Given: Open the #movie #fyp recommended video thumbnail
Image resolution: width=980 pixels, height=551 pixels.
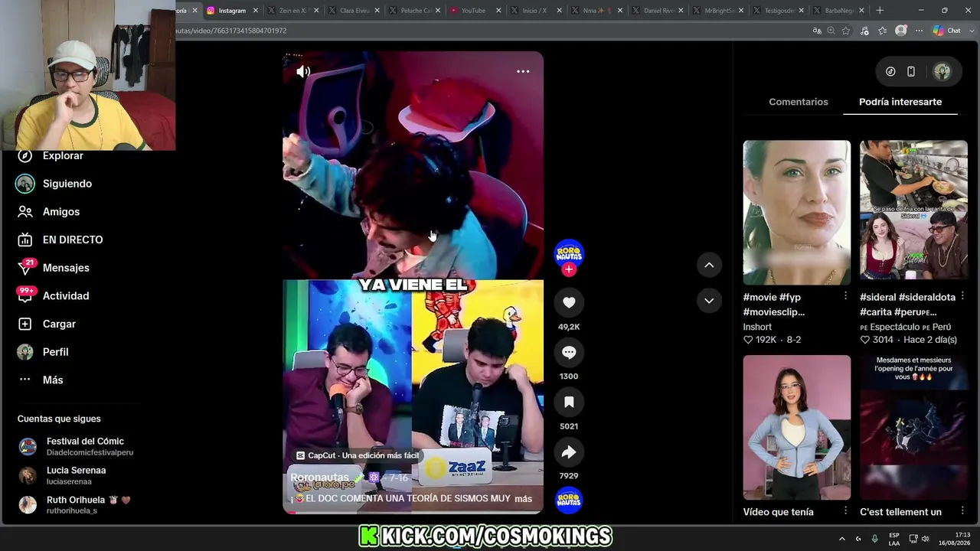Looking at the screenshot, I should click(796, 212).
